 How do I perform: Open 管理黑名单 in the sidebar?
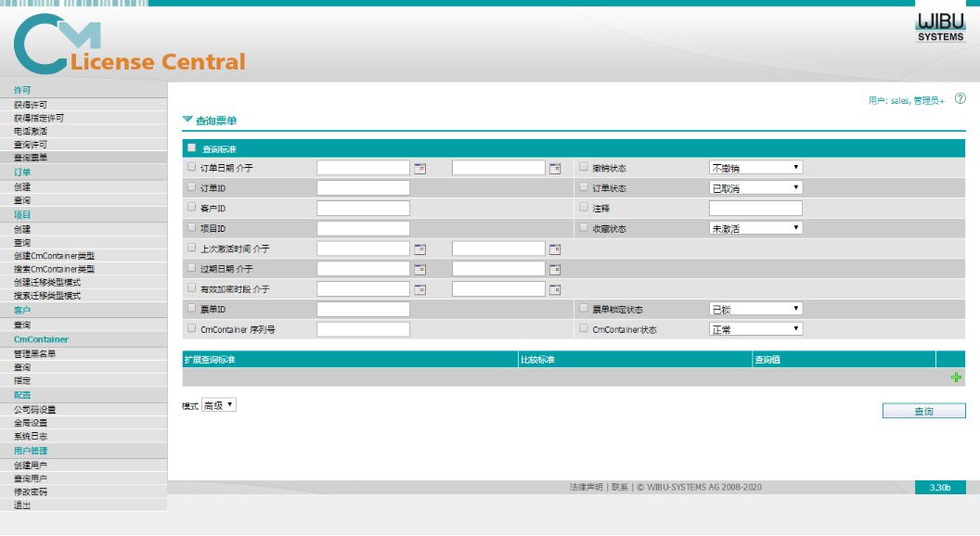pos(35,353)
